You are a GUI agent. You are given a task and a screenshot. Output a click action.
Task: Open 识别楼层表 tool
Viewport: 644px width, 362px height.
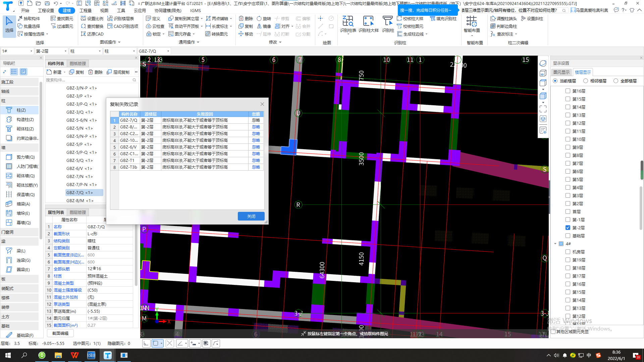click(x=121, y=18)
